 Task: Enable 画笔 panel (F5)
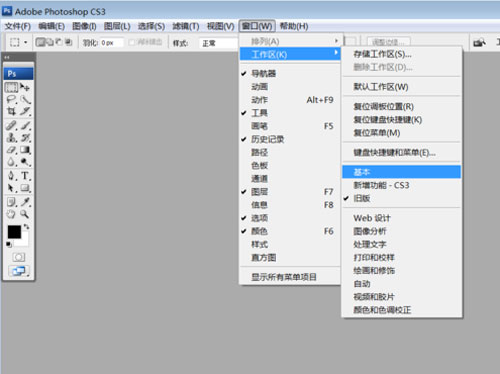(290, 126)
